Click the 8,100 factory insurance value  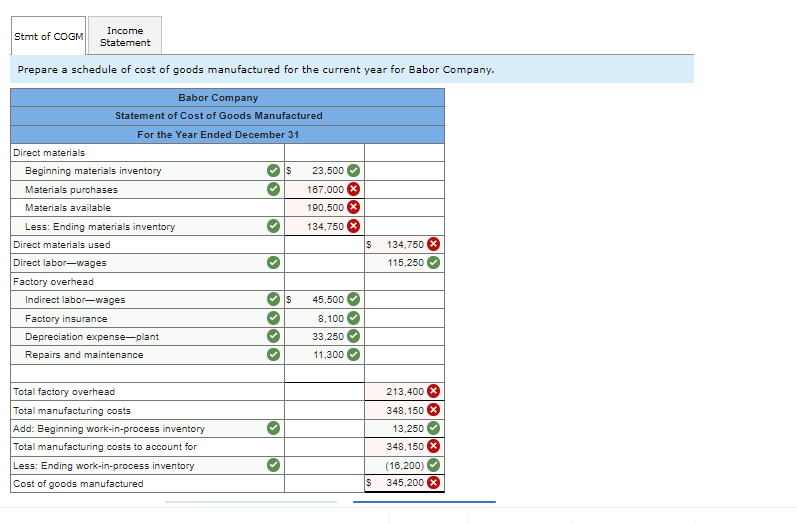(331, 318)
